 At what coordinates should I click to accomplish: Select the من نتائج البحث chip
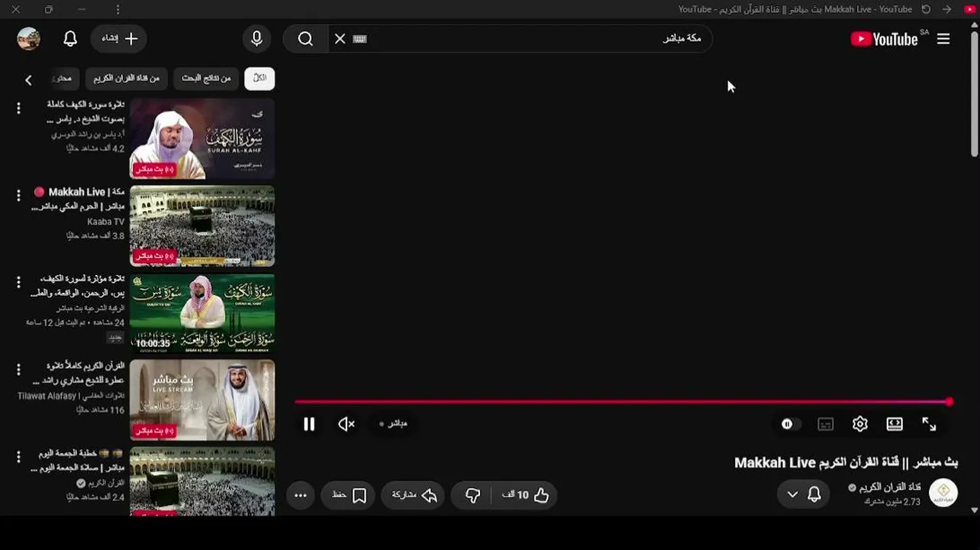coord(206,78)
